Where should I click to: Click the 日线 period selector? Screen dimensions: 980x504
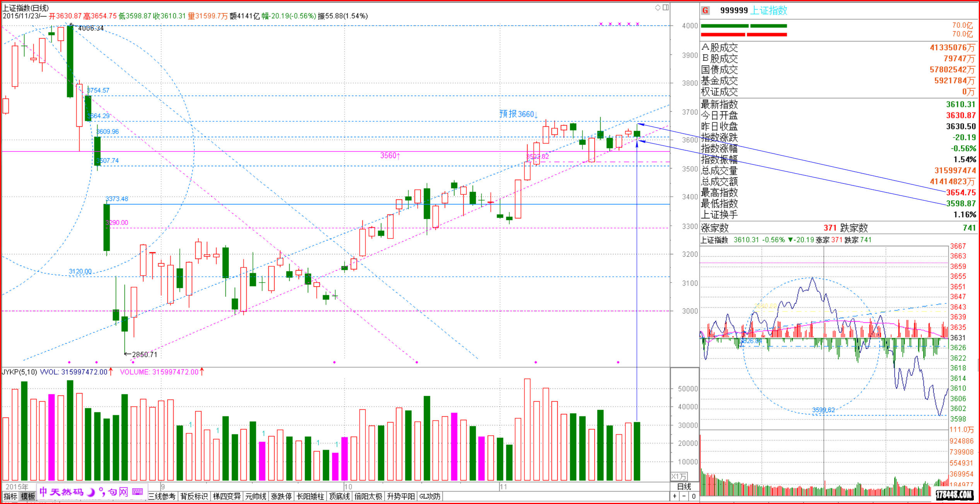[684, 487]
